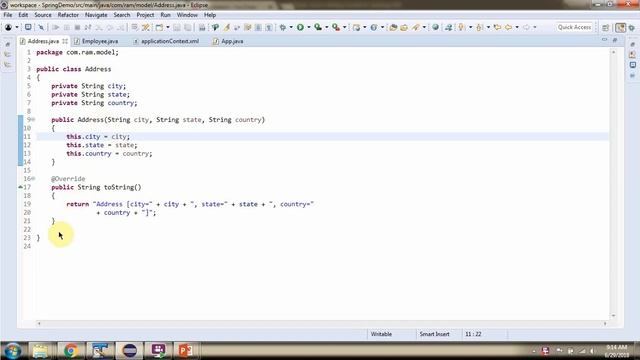Open the Coverage dropdown arrow
This screenshot has height=360, width=640.
tap(327, 27)
